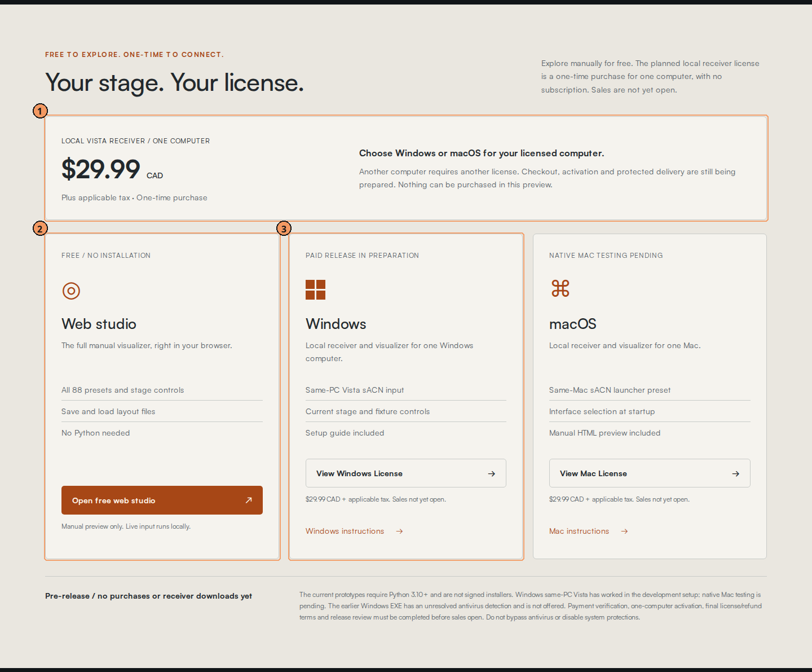Click "Same-Mac sACN launcher preset"

(610, 390)
